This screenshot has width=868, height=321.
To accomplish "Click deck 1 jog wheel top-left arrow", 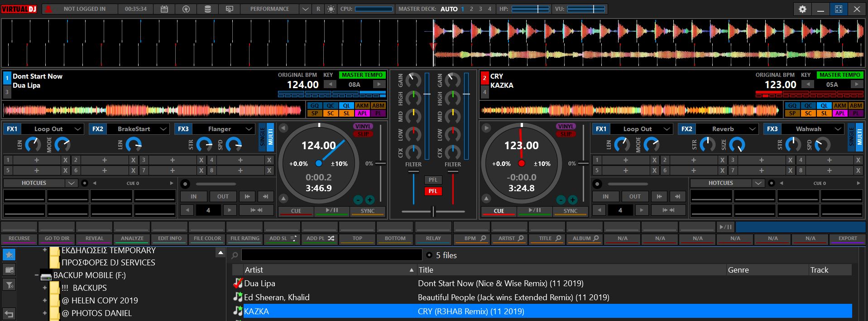I will point(283,128).
